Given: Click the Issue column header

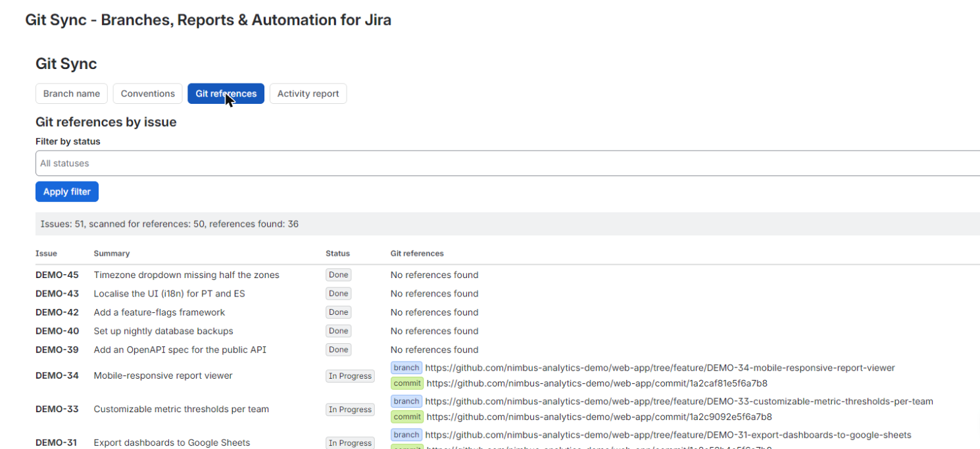Looking at the screenshot, I should tap(46, 253).
